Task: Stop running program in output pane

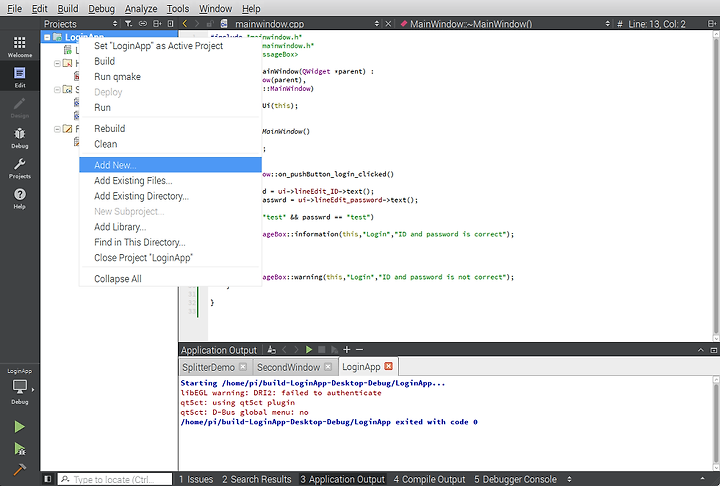Action: pos(321,350)
